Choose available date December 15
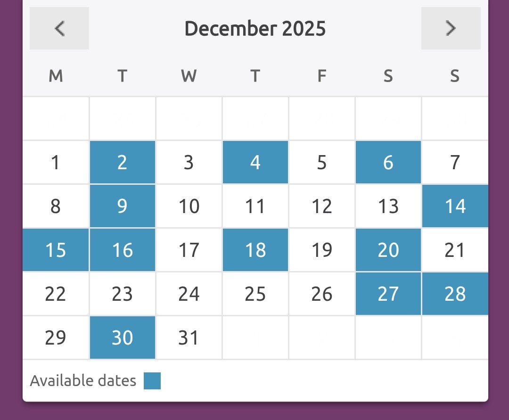The height and width of the screenshot is (420, 509). (56, 250)
